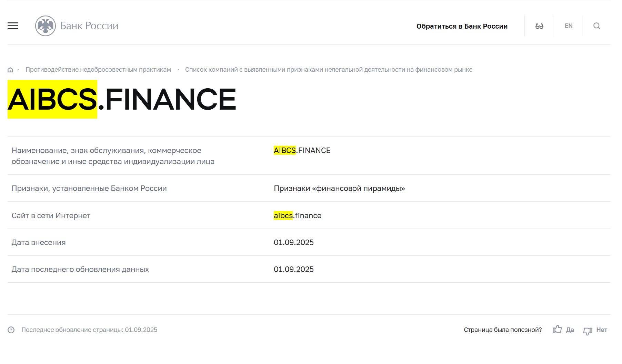Click the clock icon near last update

pyautogui.click(x=11, y=330)
